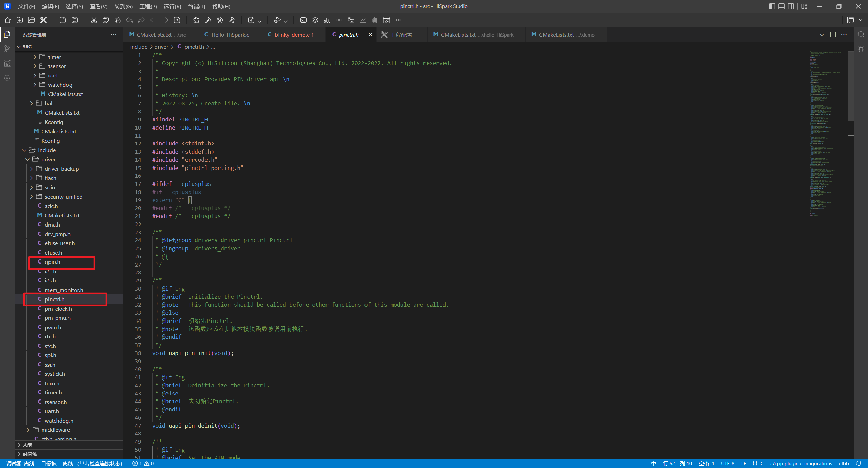This screenshot has width=868, height=468.
Task: Open the search magnifier at top right
Action: click(x=861, y=34)
